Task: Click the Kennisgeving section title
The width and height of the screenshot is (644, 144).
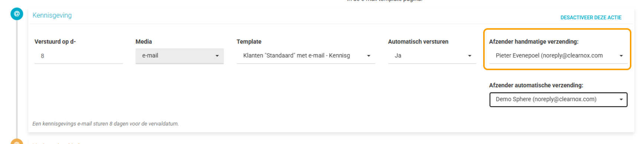Action: pyautogui.click(x=52, y=15)
